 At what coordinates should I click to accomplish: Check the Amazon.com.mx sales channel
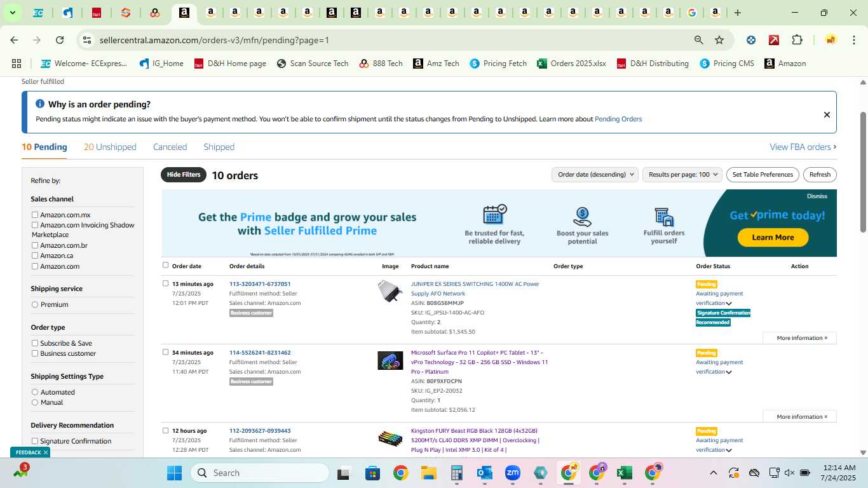(35, 215)
